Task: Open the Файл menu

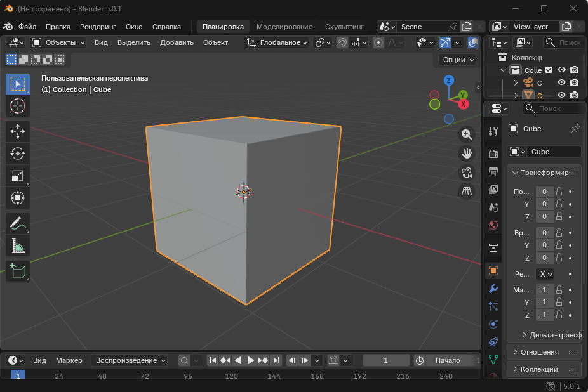Action: point(27,27)
